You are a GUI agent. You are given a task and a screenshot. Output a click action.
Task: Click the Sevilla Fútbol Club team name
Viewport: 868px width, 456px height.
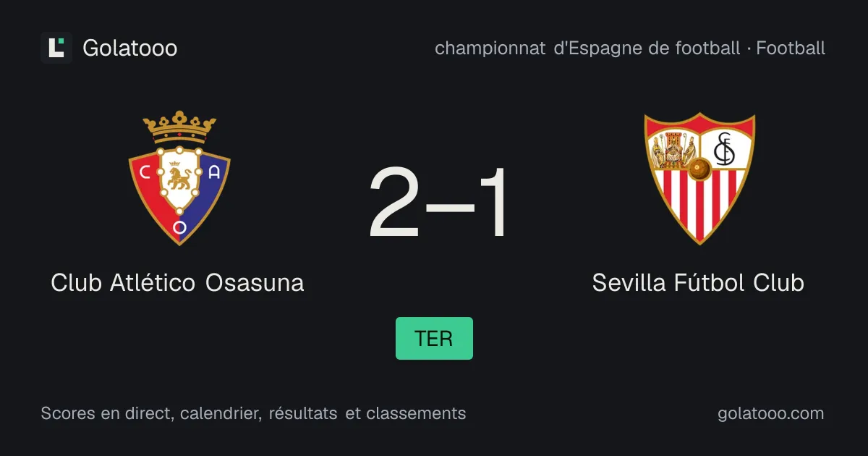click(698, 282)
